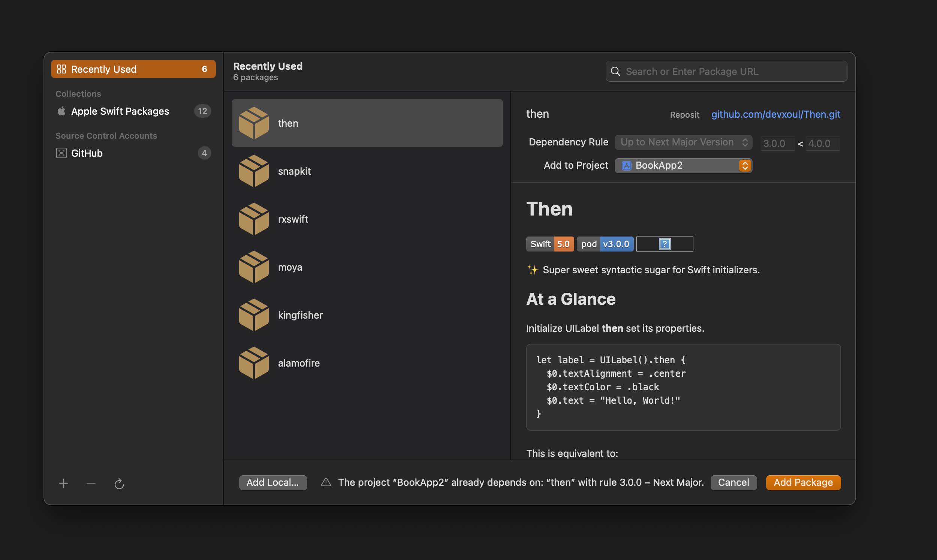Click the then package box icon
The image size is (937, 560).
254,123
